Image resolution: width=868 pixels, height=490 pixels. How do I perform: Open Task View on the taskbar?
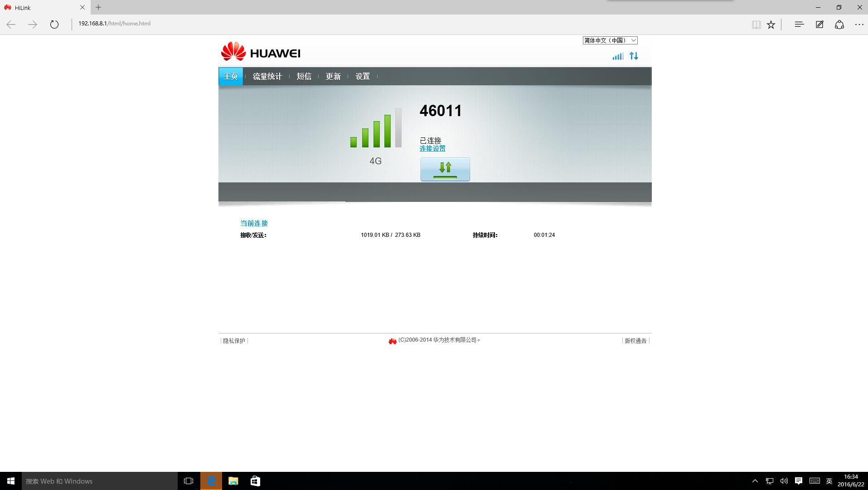point(189,481)
